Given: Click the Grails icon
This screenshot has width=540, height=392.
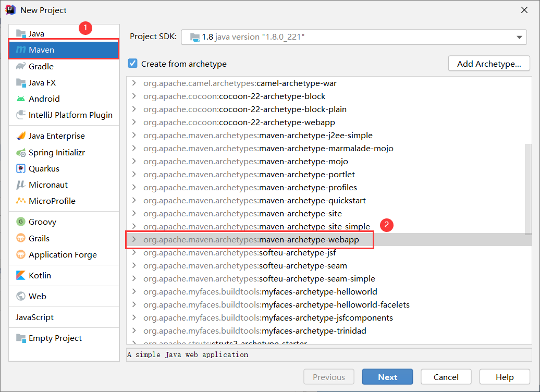Looking at the screenshot, I should 21,238.
